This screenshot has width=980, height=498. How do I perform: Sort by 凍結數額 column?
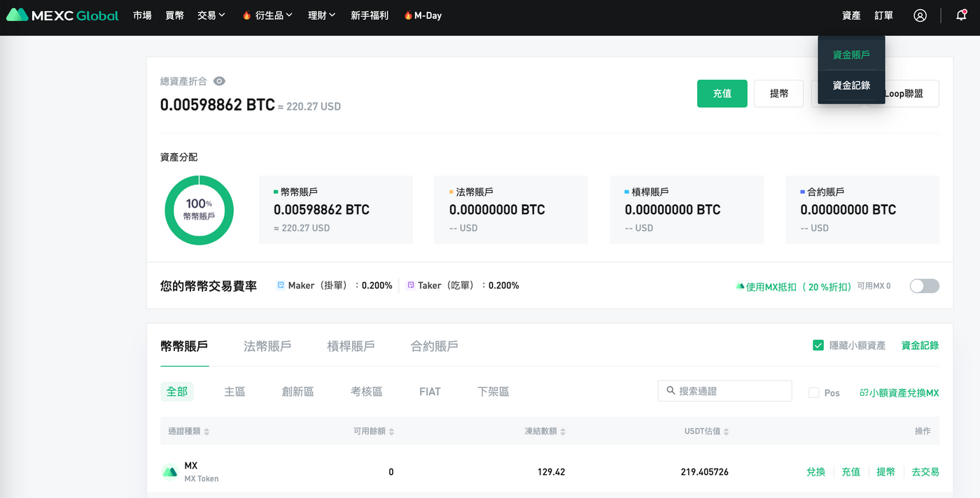point(545,432)
